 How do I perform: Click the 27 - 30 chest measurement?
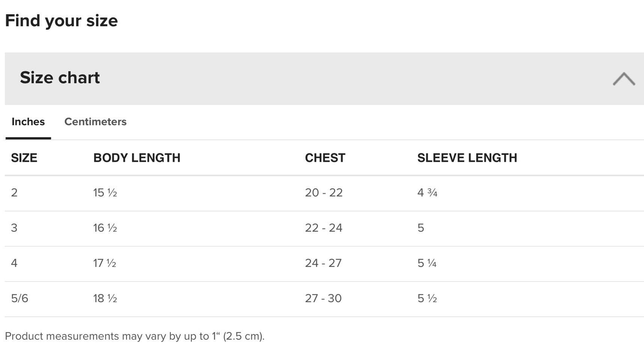point(324,298)
